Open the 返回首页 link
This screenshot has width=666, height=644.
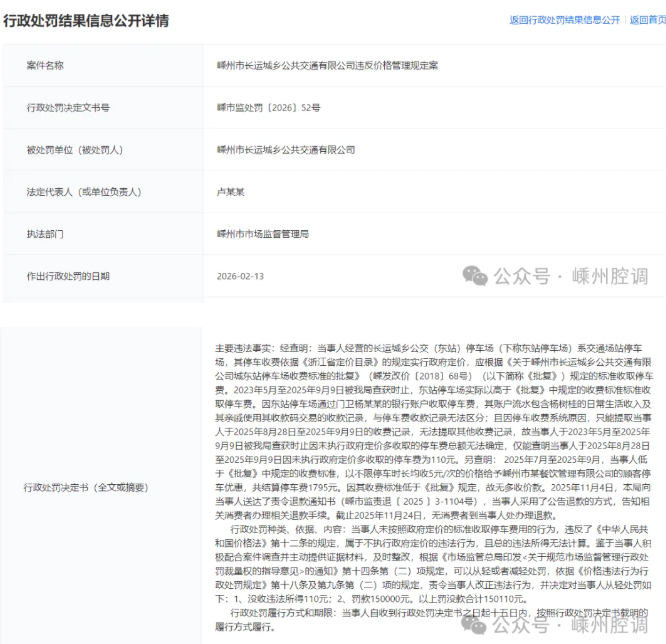(647, 19)
